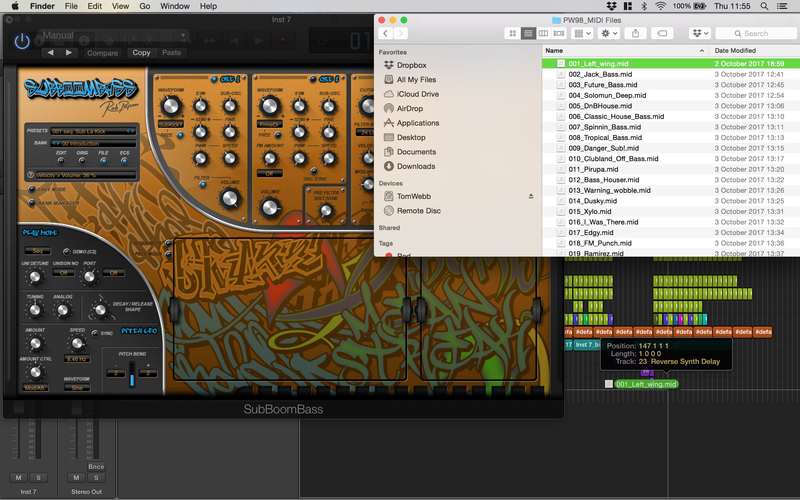The width and height of the screenshot is (800, 500).
Task: Eject the TomWebb device
Action: click(531, 197)
